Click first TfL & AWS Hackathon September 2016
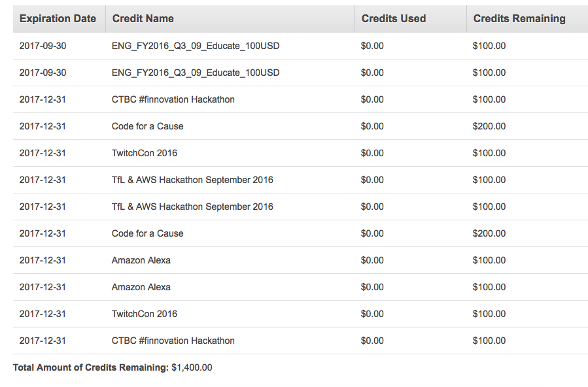Viewport: 588px width, 387px height. pyautogui.click(x=192, y=180)
